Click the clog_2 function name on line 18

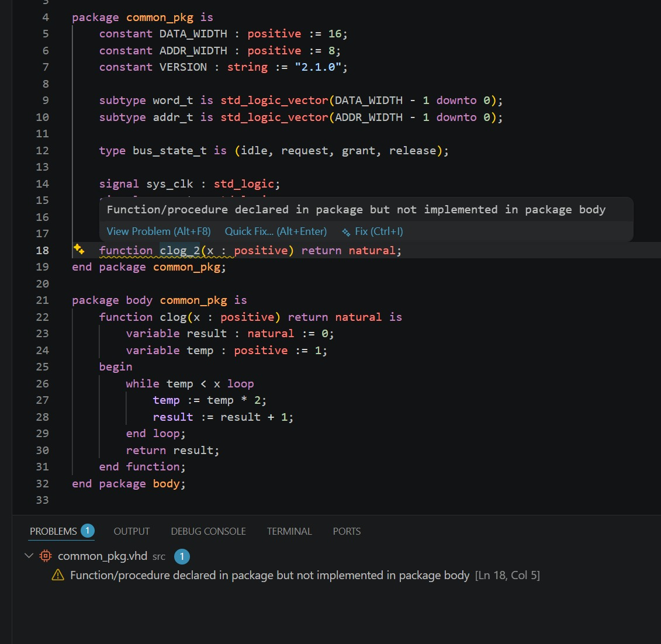[179, 250]
